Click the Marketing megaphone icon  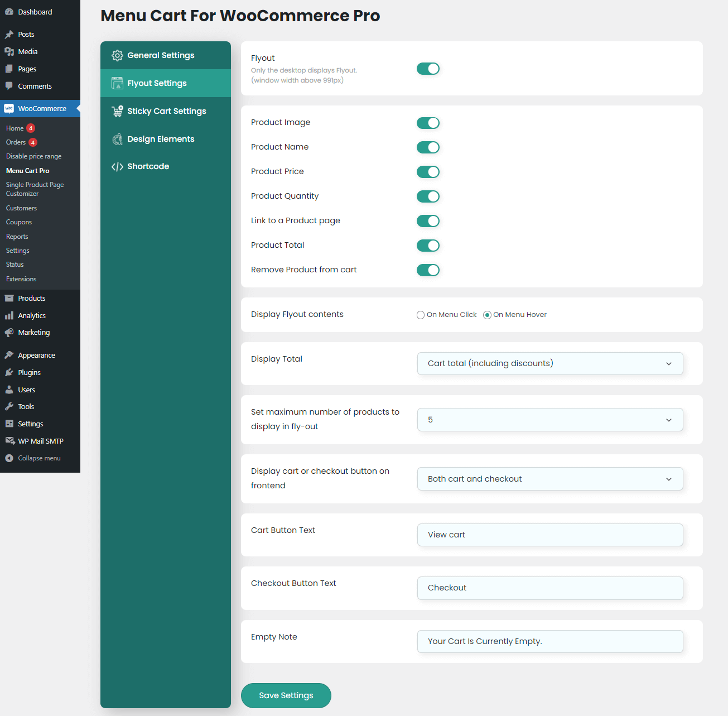click(9, 333)
